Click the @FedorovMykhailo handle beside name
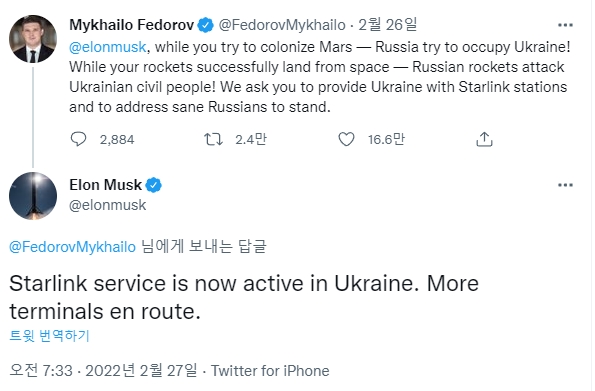The height and width of the screenshot is (391, 595). tap(282, 25)
